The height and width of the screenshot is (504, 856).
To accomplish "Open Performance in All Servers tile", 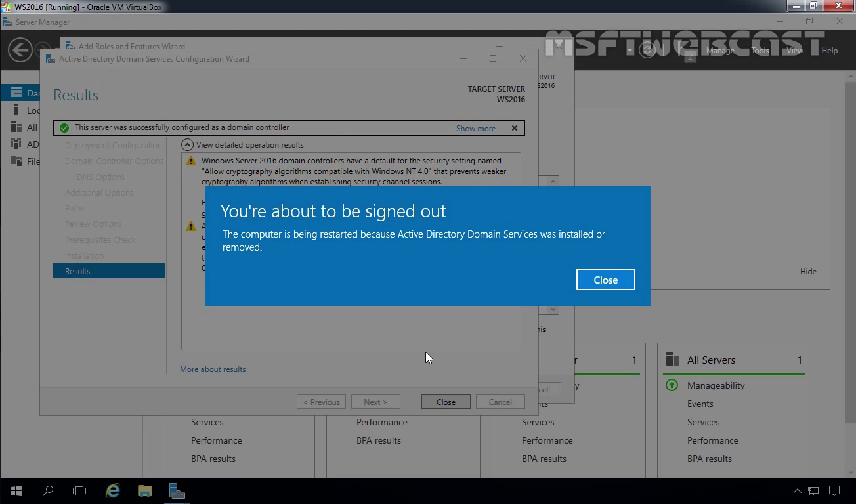I will click(x=712, y=440).
